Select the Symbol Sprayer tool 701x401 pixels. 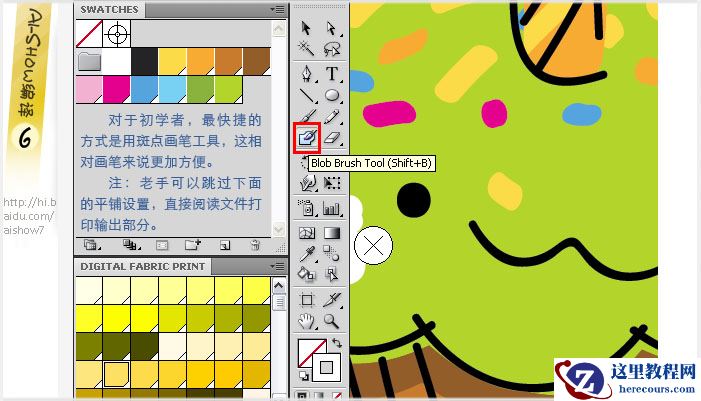point(307,208)
